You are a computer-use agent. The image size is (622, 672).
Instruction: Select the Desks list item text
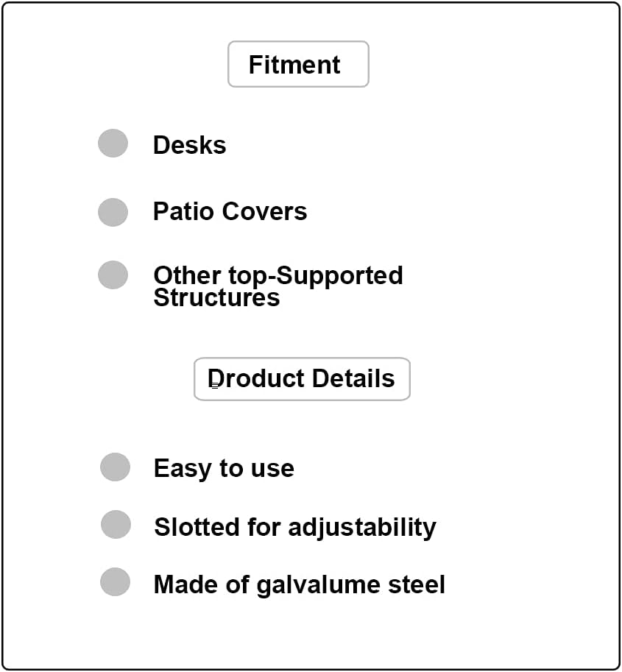pyautogui.click(x=189, y=145)
